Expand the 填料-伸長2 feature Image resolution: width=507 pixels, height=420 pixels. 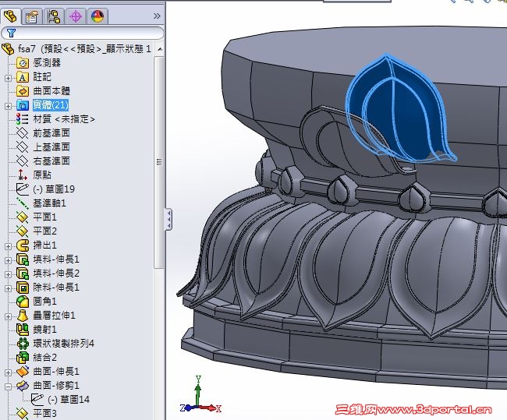point(8,274)
